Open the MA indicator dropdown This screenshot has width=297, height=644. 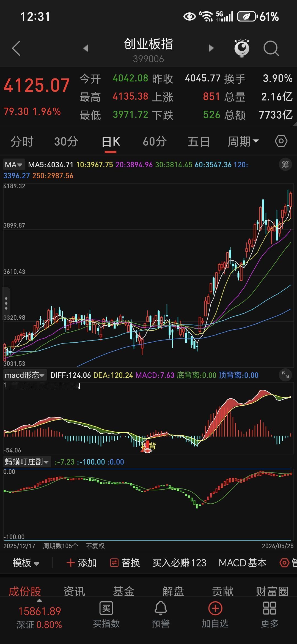(14, 165)
